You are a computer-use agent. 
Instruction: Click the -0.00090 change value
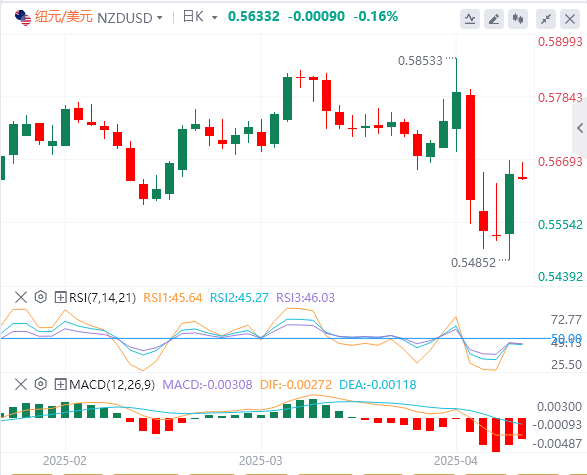[x=316, y=16]
